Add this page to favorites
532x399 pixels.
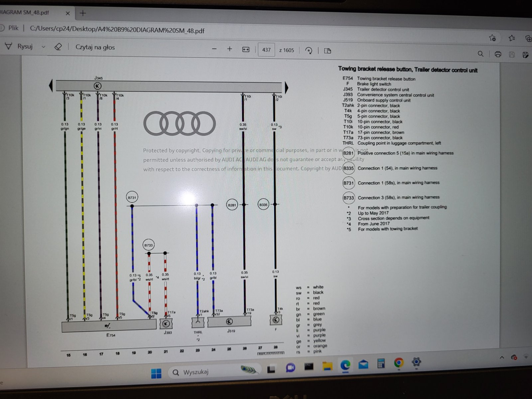pyautogui.click(x=492, y=38)
